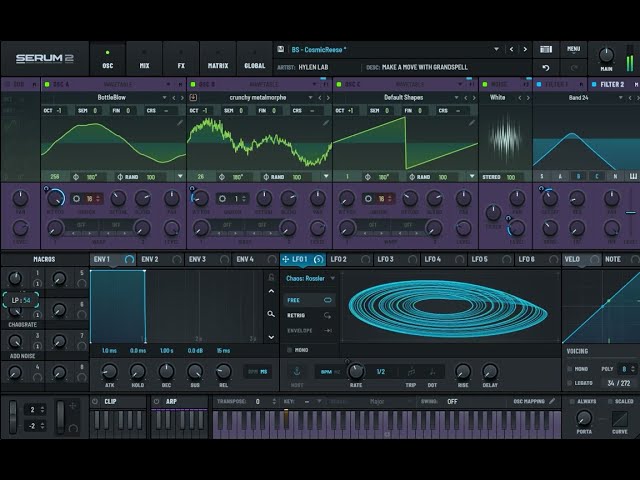This screenshot has width=640, height=480.
Task: Enable voicing MONO checkbox
Action: (x=570, y=369)
